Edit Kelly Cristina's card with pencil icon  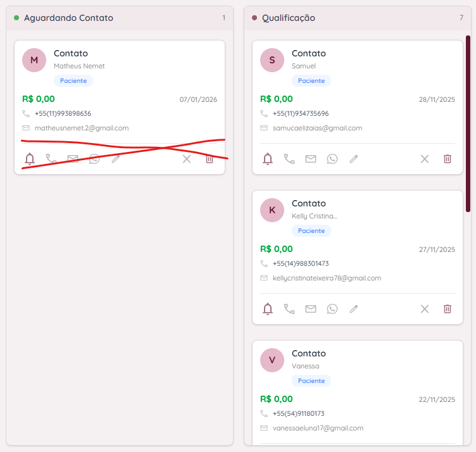tap(354, 309)
